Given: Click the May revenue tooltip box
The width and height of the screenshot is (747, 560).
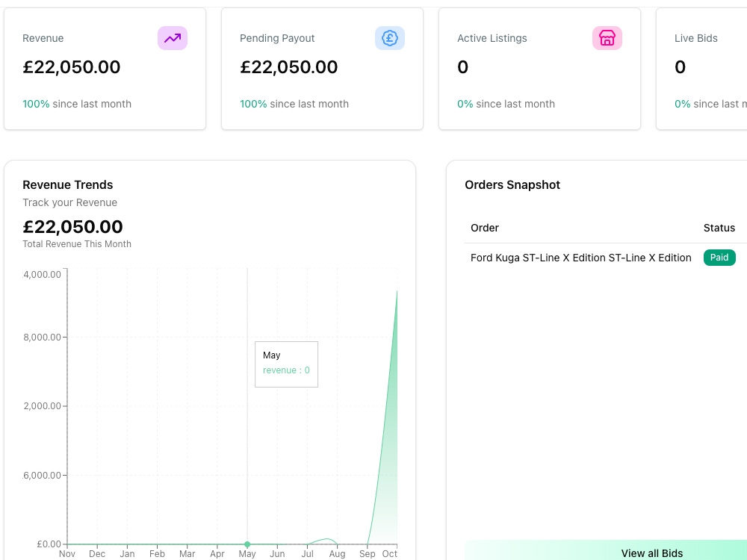Looking at the screenshot, I should (286, 364).
